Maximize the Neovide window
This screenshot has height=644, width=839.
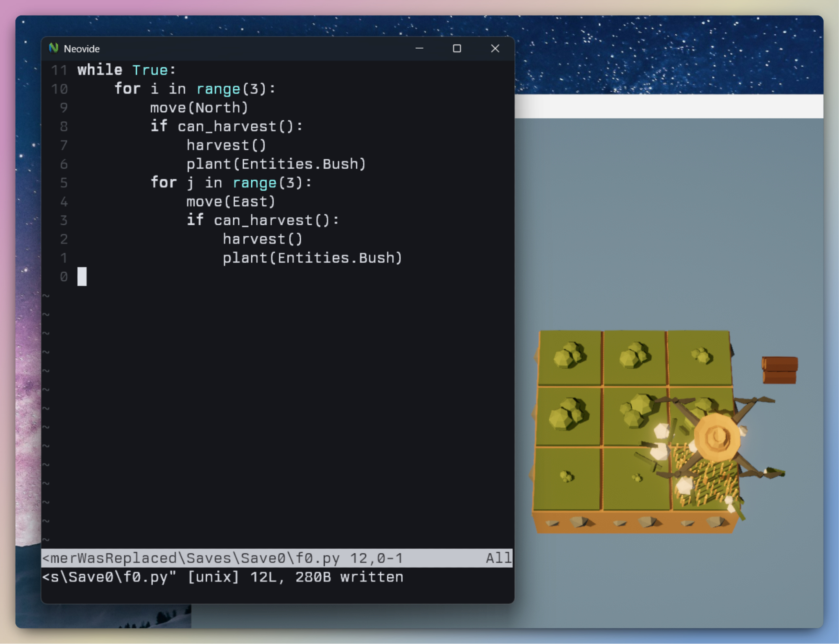[x=457, y=49]
